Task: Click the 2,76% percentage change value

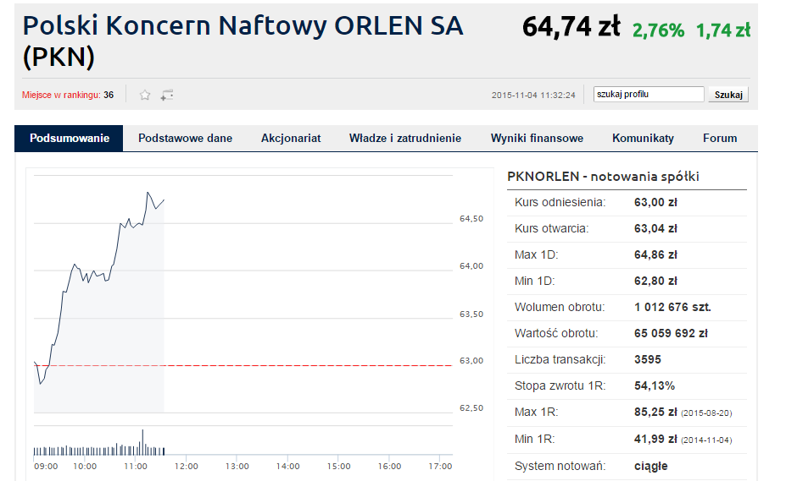Action: [x=657, y=30]
